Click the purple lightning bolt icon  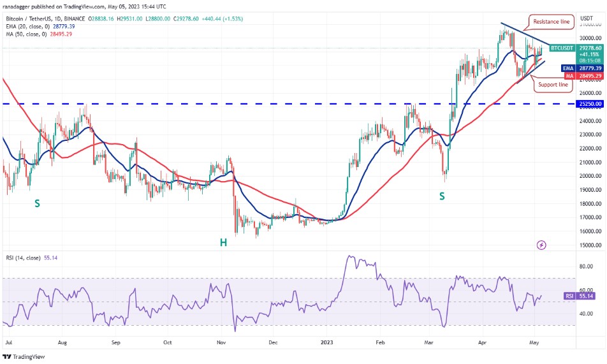pyautogui.click(x=541, y=245)
